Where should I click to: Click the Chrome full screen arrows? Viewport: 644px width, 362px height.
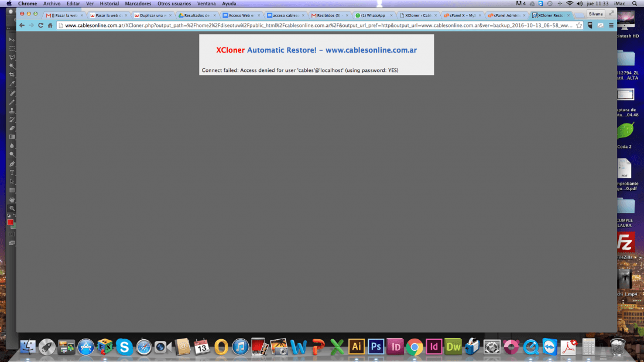click(611, 13)
